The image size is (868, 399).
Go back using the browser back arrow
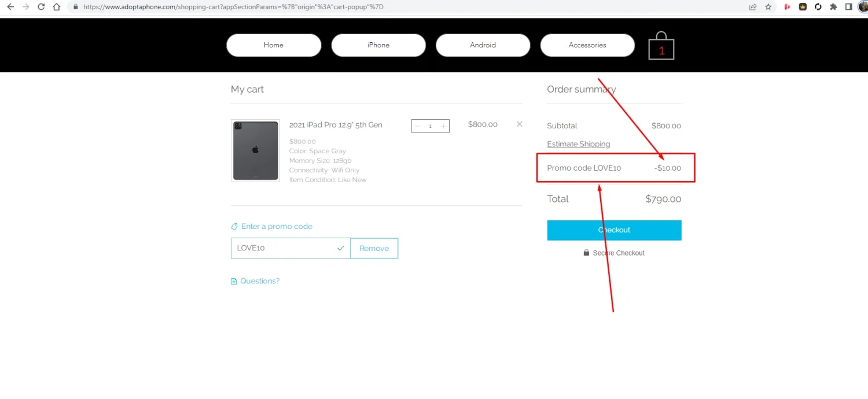pos(10,7)
